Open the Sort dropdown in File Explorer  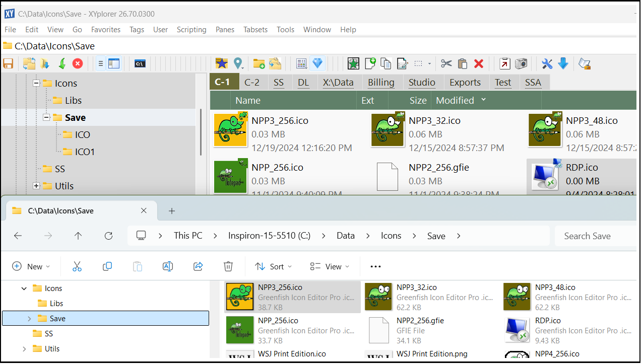tap(274, 266)
